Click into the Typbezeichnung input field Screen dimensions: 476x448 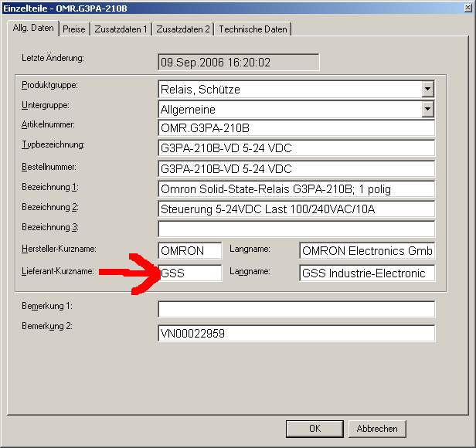tap(296, 148)
